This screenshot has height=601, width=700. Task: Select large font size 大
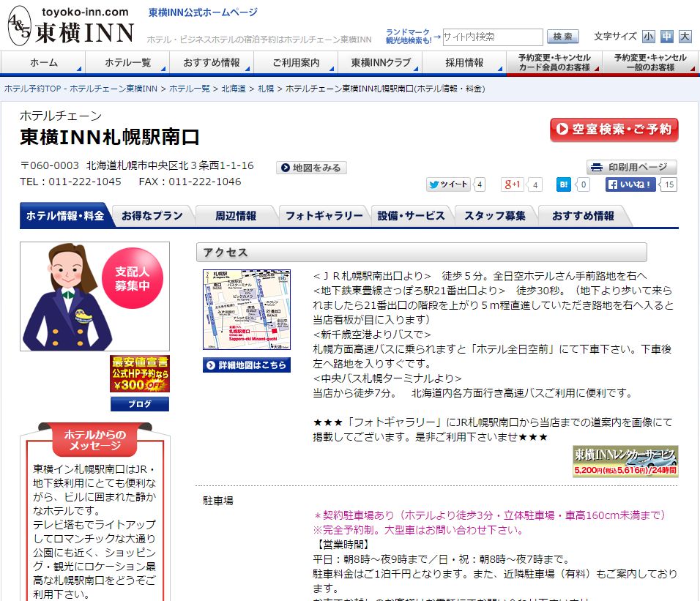(x=685, y=36)
